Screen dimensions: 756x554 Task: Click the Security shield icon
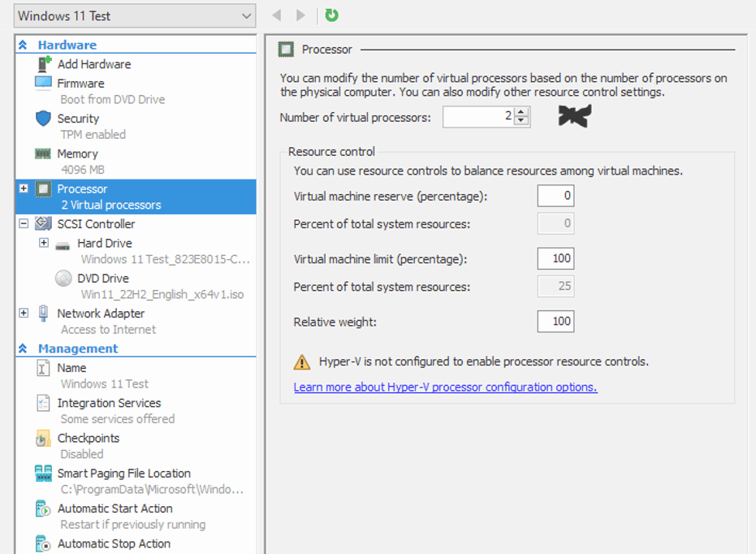pos(44,119)
